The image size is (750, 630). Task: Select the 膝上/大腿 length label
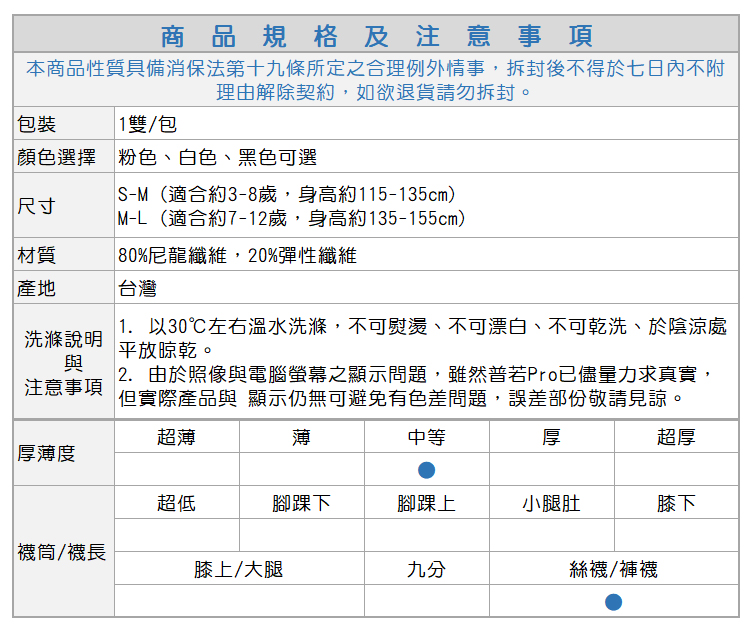point(239,569)
